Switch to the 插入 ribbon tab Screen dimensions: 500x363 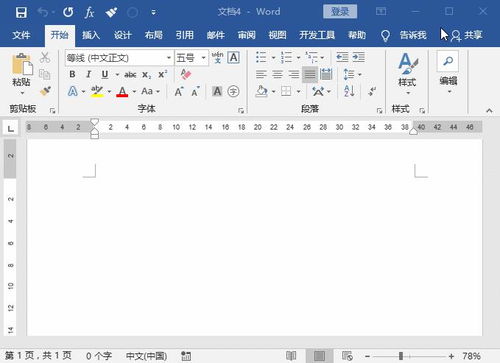91,35
